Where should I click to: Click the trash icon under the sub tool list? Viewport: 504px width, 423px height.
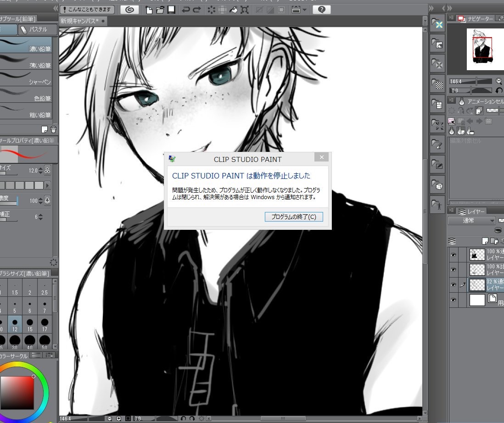point(53,129)
